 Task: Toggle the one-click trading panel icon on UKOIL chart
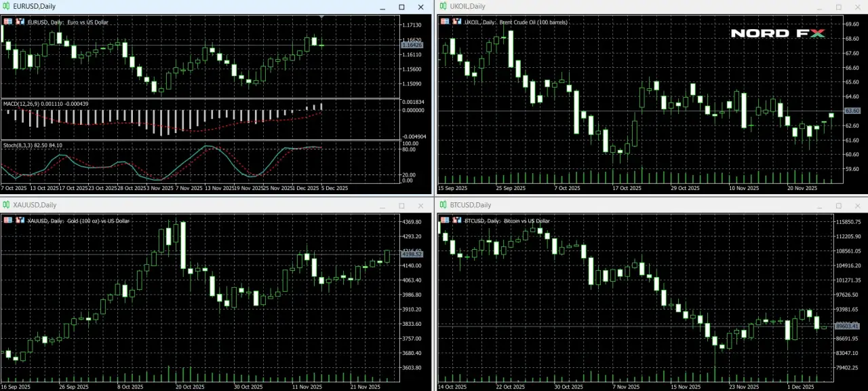point(445,22)
